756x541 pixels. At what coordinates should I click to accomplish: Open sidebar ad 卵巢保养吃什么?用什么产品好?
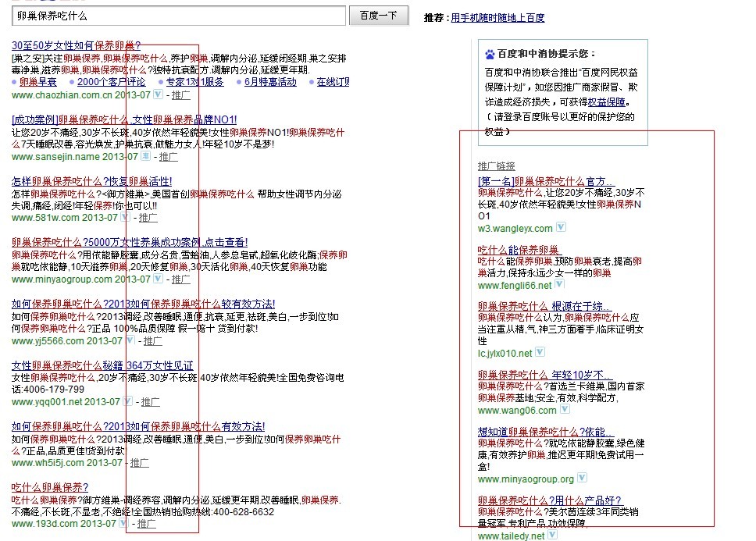pyautogui.click(x=550, y=500)
